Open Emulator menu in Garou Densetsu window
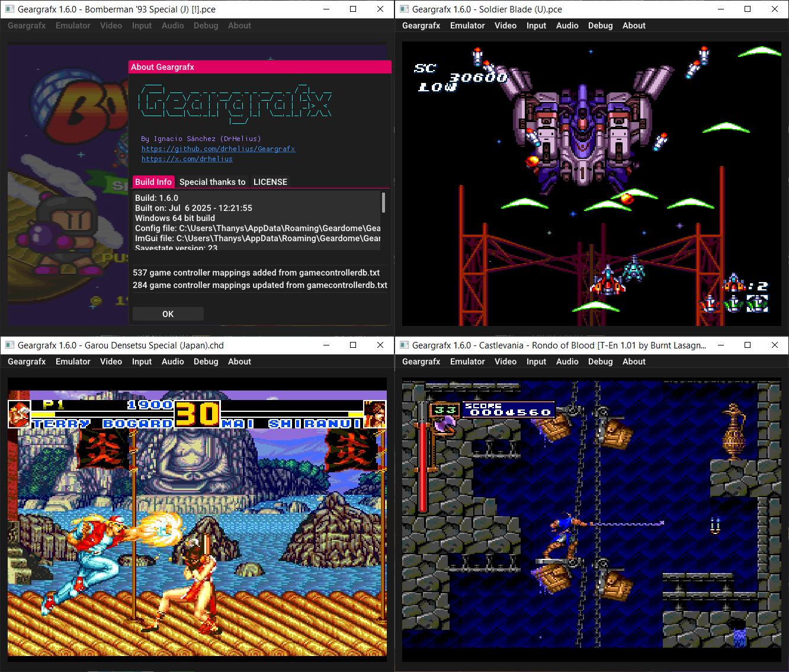The width and height of the screenshot is (789, 672). click(x=73, y=361)
